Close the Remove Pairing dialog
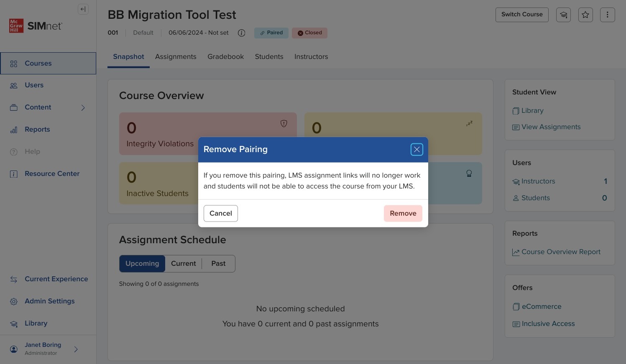This screenshot has height=364, width=626. [x=416, y=150]
